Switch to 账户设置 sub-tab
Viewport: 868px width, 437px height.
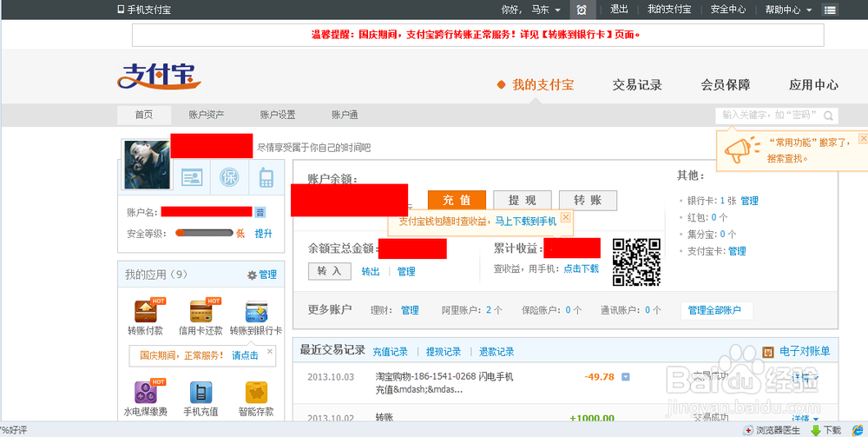point(278,116)
